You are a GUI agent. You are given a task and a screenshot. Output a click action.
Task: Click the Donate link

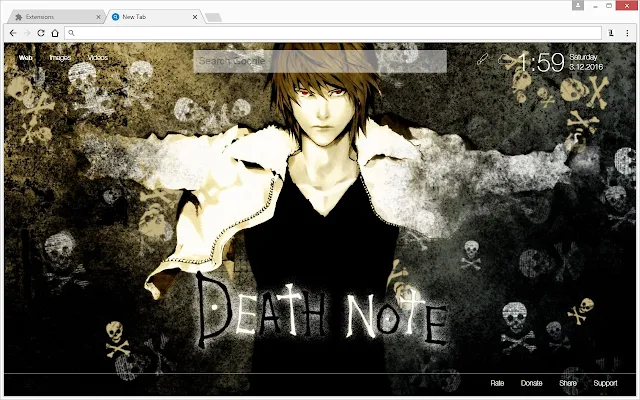[531, 383]
